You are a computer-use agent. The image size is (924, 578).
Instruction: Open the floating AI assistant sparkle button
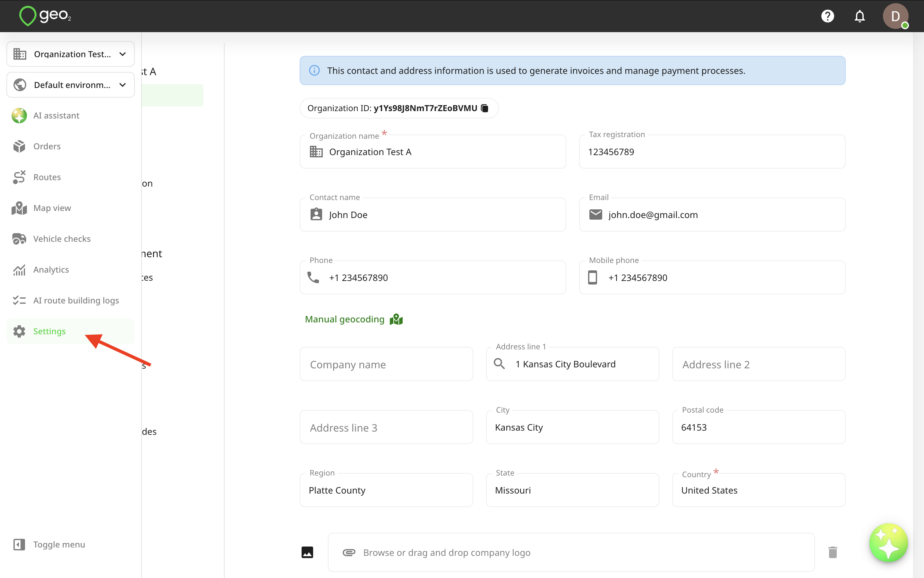(x=888, y=542)
